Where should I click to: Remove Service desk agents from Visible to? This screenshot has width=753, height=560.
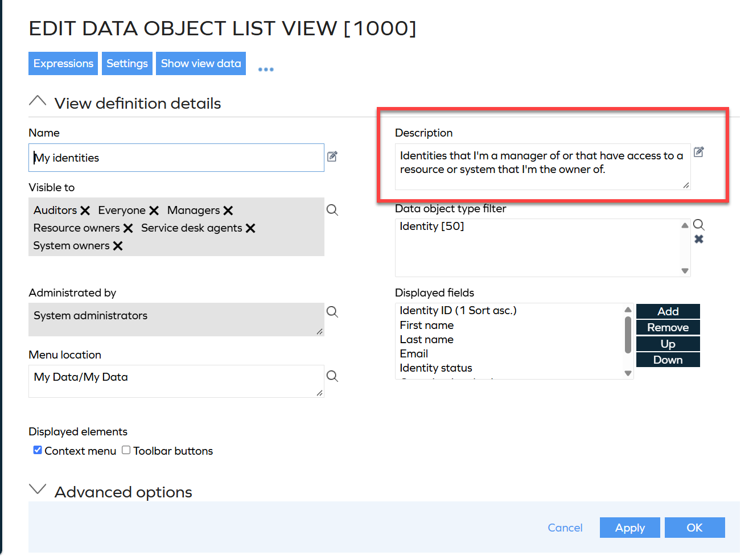250,228
